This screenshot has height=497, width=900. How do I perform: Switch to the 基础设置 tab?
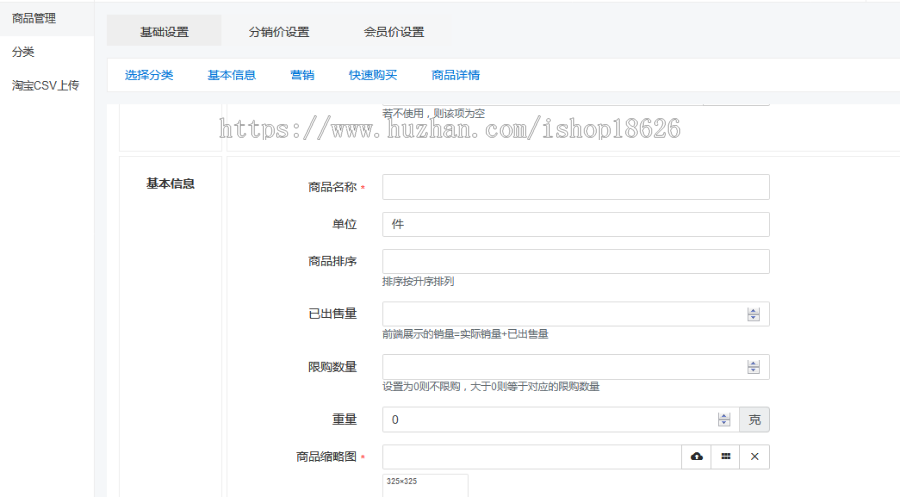click(x=164, y=32)
